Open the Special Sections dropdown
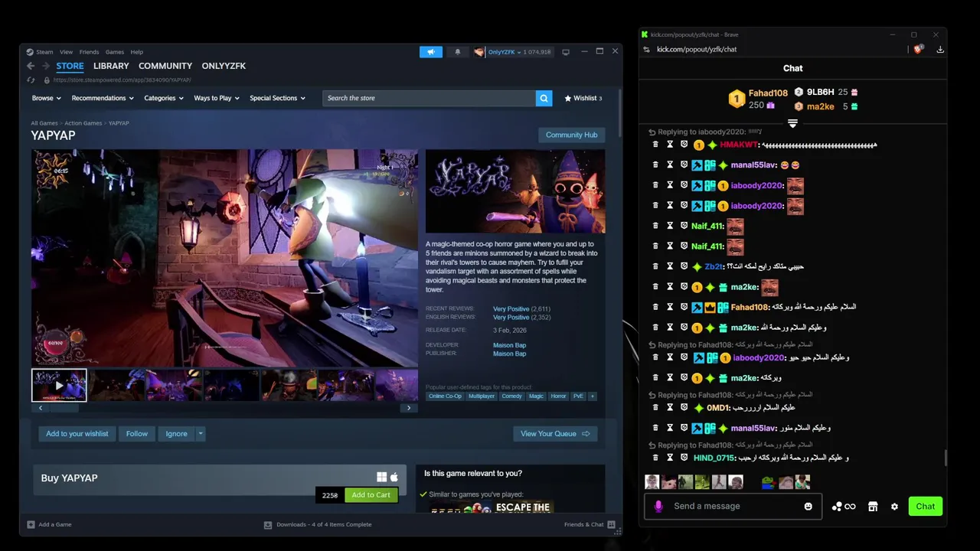 point(277,98)
